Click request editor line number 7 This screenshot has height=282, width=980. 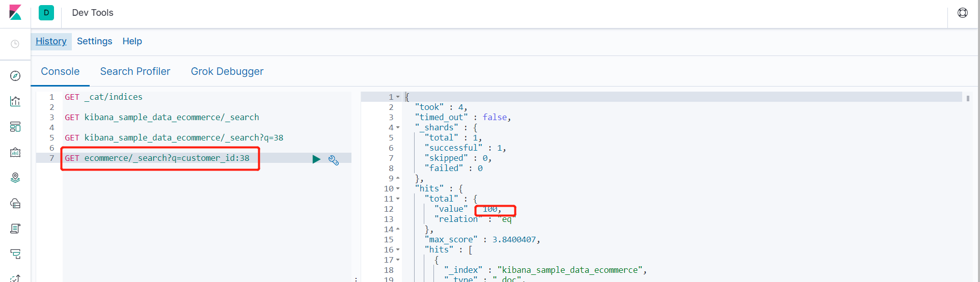pos(51,158)
